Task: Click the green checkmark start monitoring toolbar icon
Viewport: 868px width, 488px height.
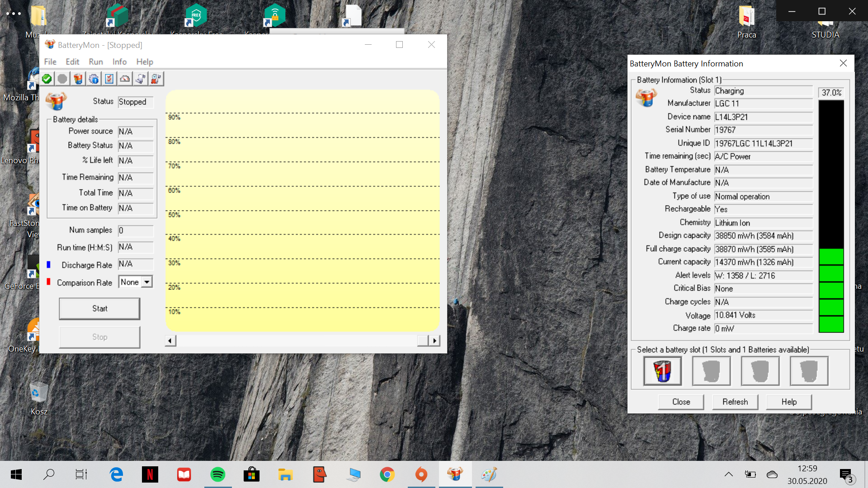Action: click(x=47, y=79)
